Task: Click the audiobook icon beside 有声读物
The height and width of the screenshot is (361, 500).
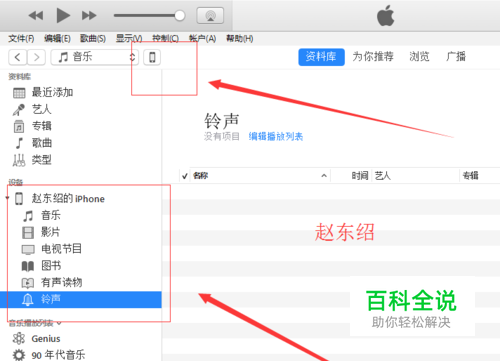Action: coord(28,283)
